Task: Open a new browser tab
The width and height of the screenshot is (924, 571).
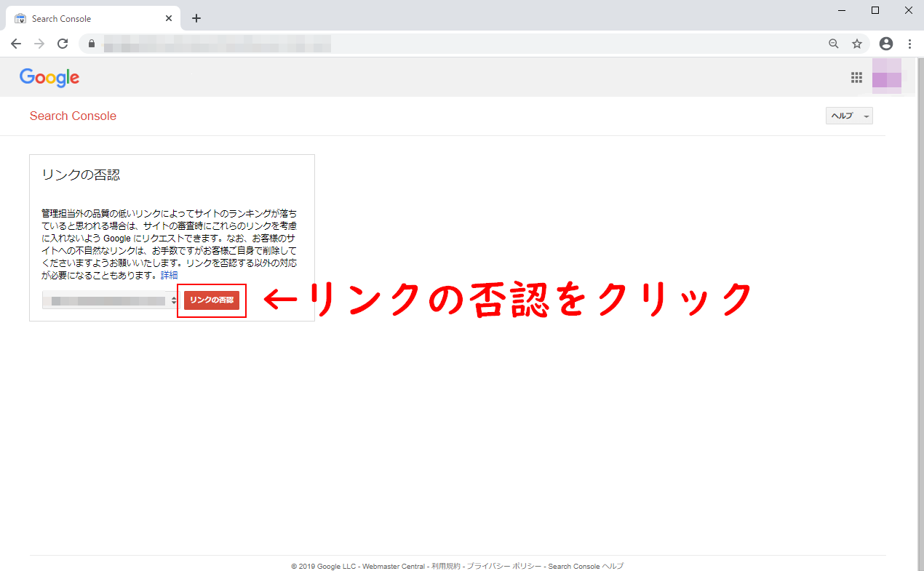Action: pos(196,18)
